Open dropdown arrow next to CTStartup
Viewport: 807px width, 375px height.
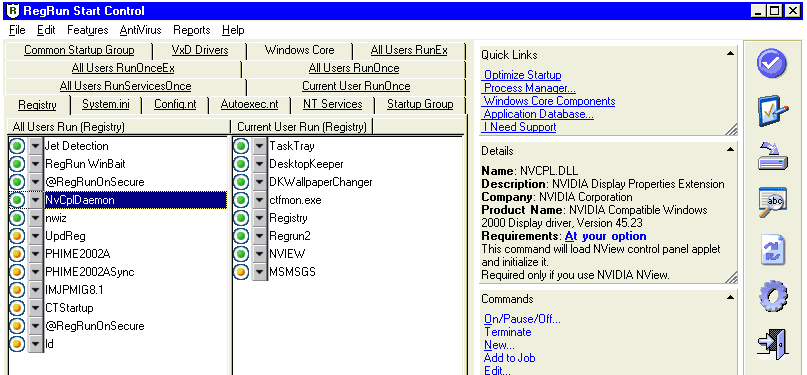[35, 308]
